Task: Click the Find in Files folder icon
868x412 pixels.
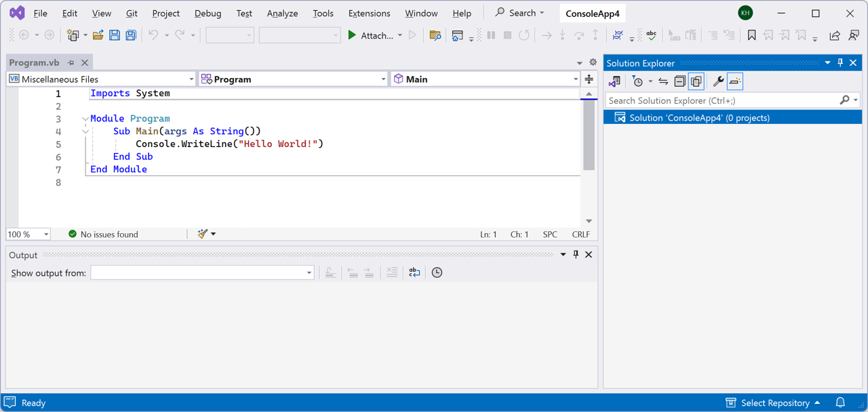Action: click(x=435, y=35)
